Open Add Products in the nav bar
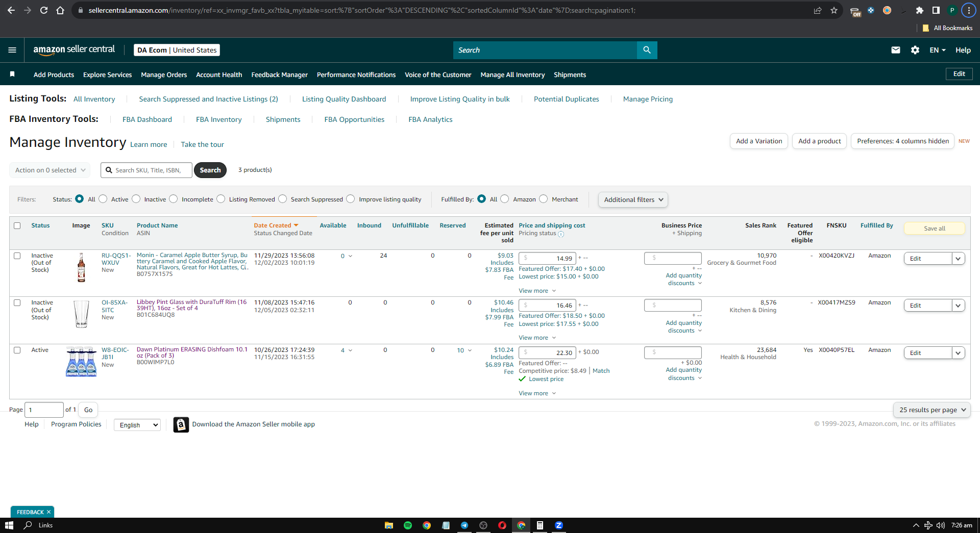This screenshot has height=533, width=980. pos(54,74)
